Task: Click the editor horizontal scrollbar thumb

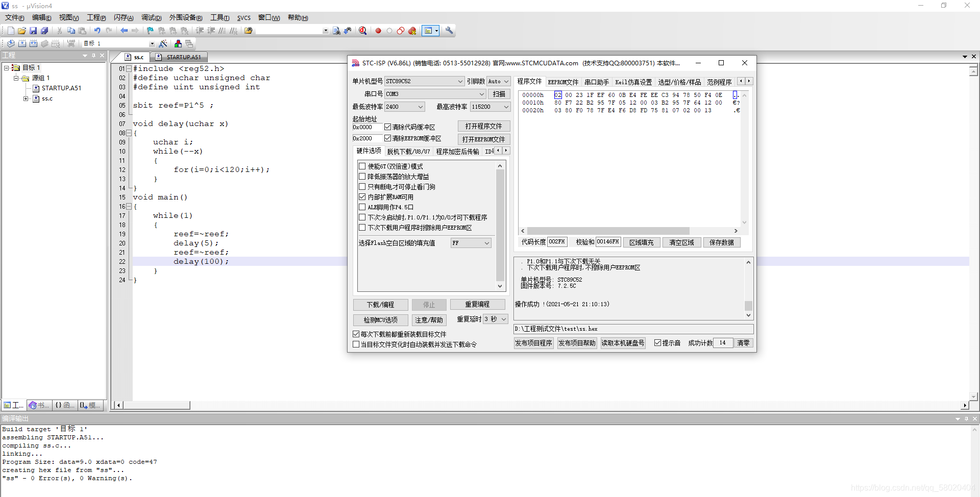Action: click(157, 405)
